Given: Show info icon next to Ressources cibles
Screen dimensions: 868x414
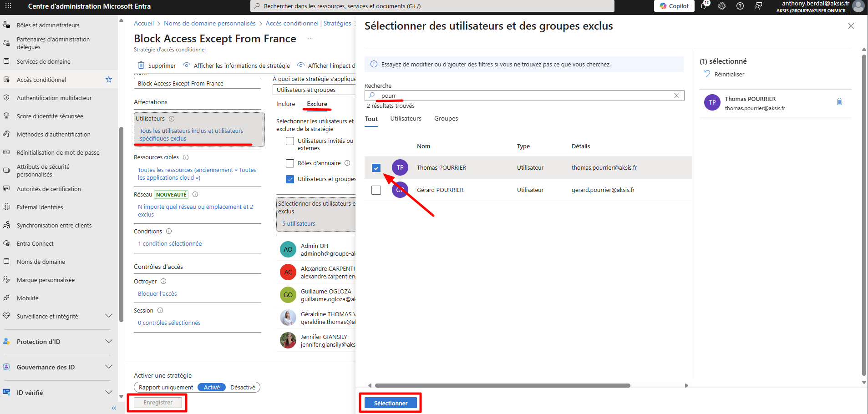Looking at the screenshot, I should click(x=186, y=157).
